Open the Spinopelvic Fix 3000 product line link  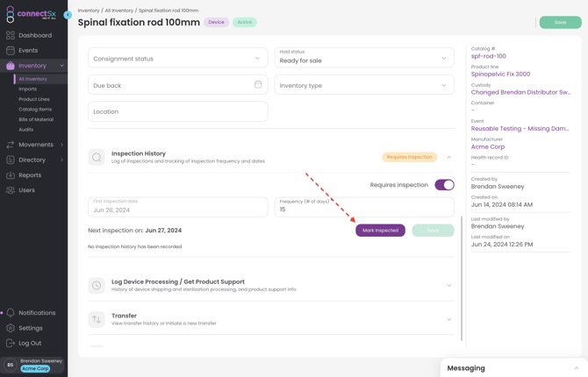click(500, 75)
